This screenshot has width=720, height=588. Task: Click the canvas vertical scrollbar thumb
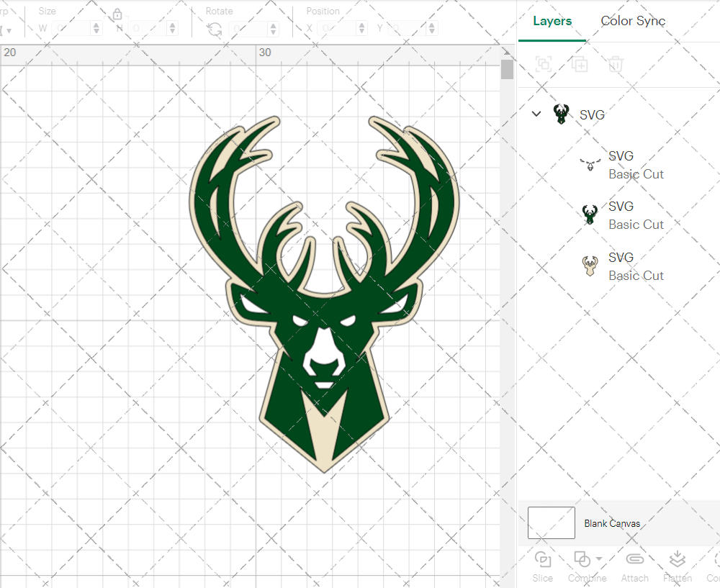[507, 69]
